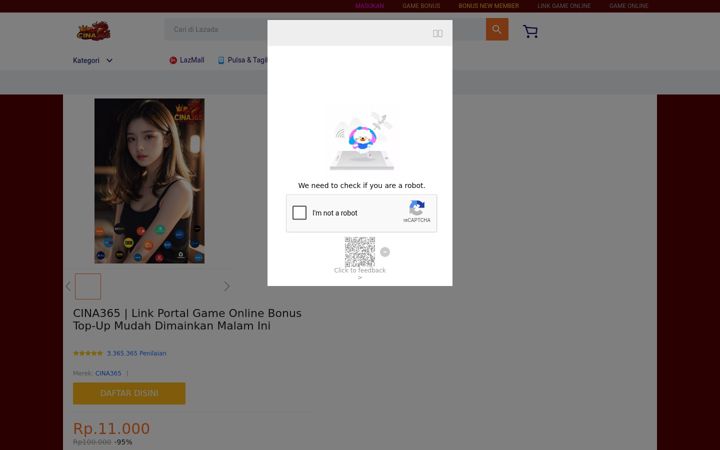Open the shopping cart icon
Image resolution: width=720 pixels, height=450 pixels.
point(530,31)
